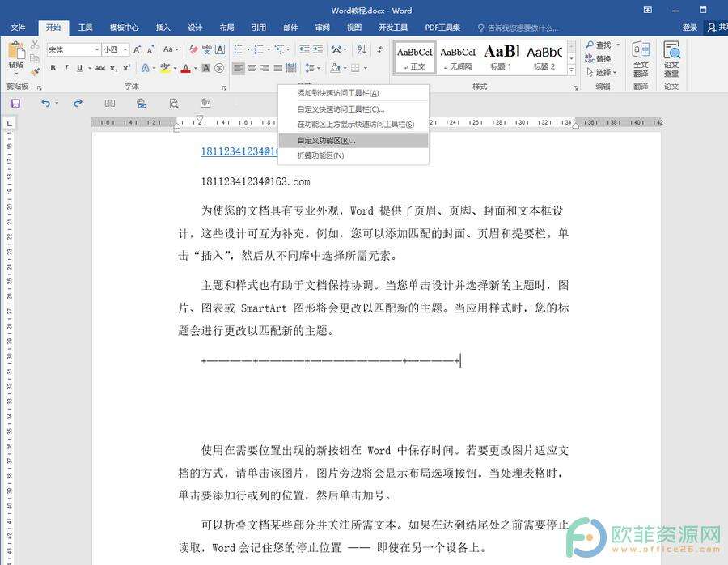728x565 pixels.
Task: Click the Subscript x₂ icon
Action: (113, 68)
